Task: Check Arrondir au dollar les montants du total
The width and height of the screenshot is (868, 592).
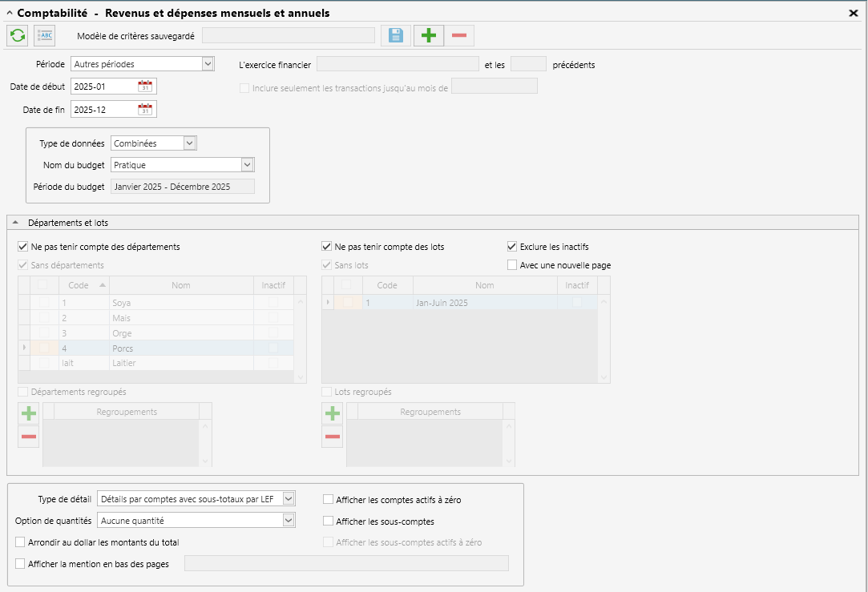Action: (x=21, y=542)
